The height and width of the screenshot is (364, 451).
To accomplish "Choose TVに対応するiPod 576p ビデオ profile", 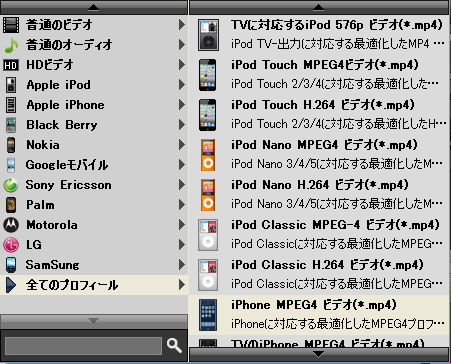I will click(x=320, y=35).
